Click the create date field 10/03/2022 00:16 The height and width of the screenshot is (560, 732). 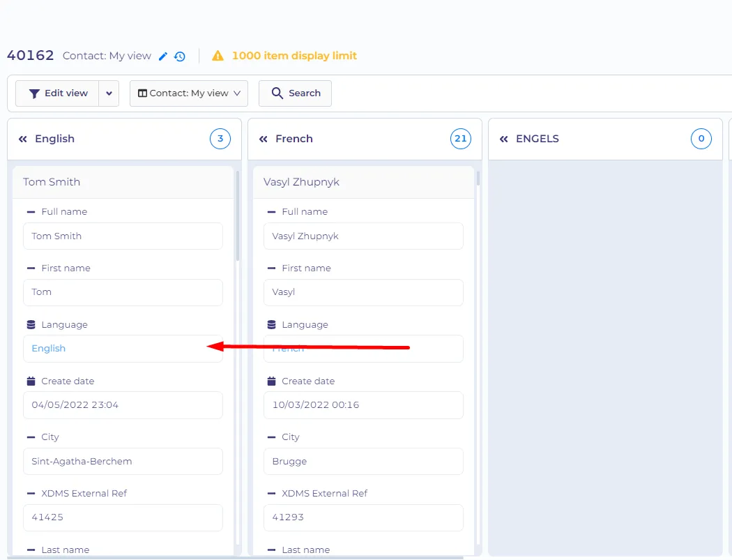(x=363, y=405)
